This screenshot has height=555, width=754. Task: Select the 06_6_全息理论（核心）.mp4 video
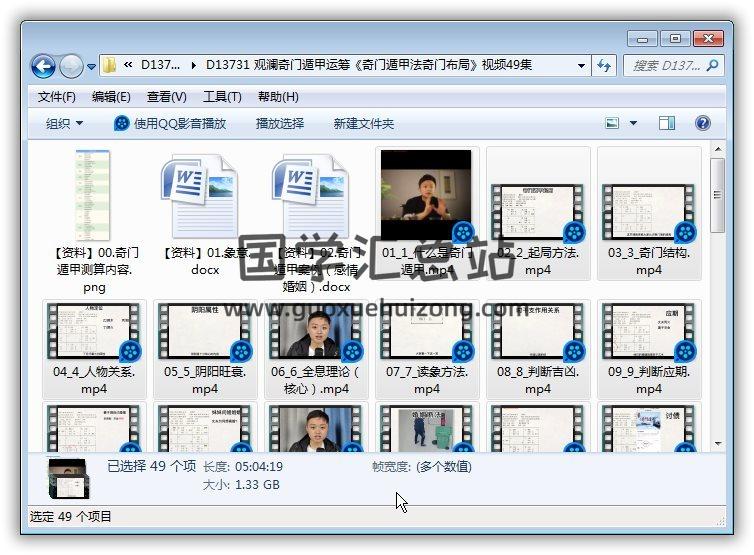coord(316,349)
